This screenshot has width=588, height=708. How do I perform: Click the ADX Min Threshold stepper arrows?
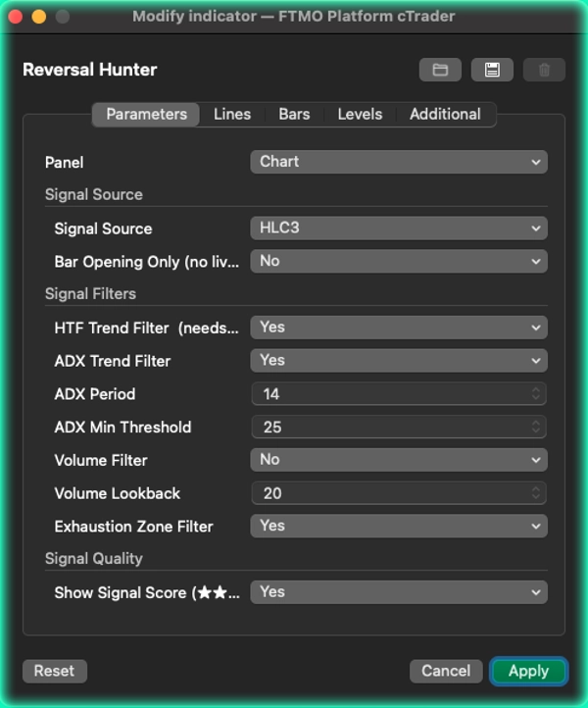click(536, 427)
